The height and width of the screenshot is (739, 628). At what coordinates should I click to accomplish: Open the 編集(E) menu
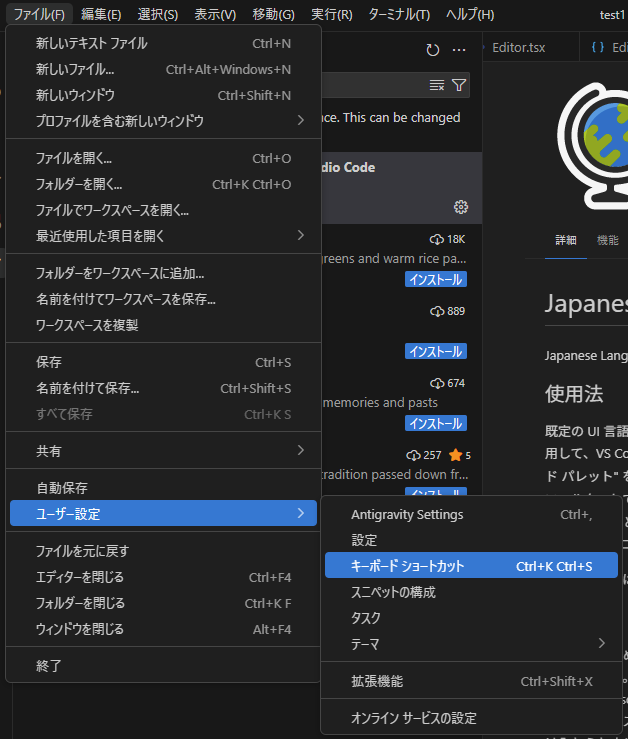(x=101, y=15)
